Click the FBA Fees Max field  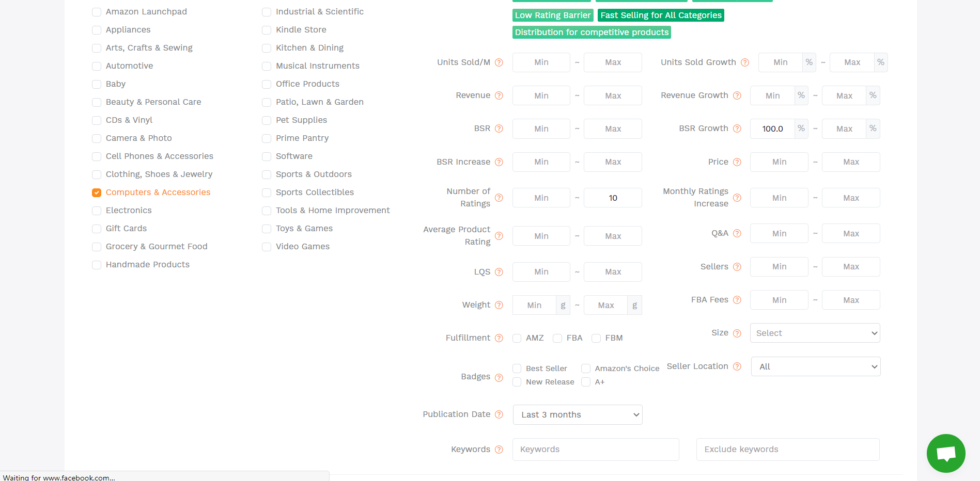tap(851, 300)
